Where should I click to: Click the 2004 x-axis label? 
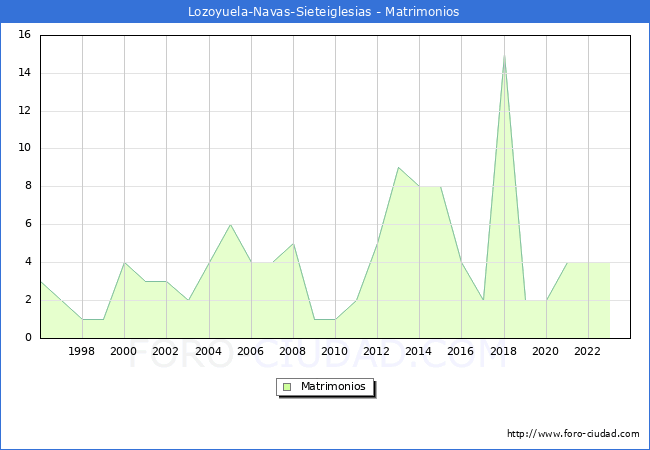click(x=208, y=351)
